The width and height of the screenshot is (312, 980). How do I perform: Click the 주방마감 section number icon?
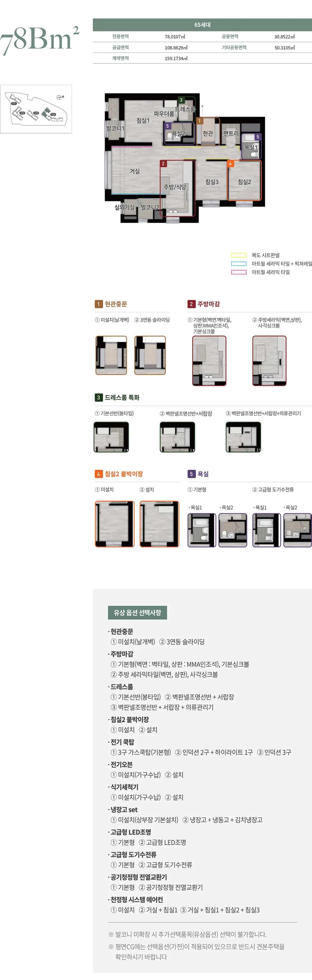[191, 304]
